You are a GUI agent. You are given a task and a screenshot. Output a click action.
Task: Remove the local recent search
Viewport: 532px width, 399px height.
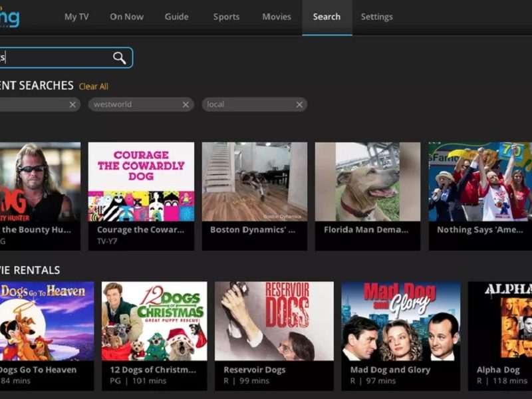tap(299, 104)
